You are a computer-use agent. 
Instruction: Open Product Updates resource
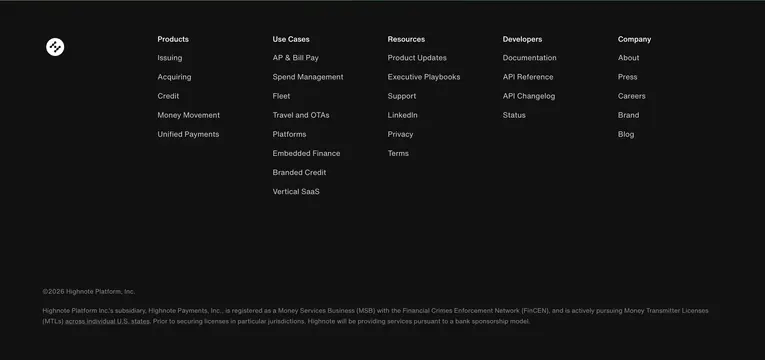pos(417,58)
